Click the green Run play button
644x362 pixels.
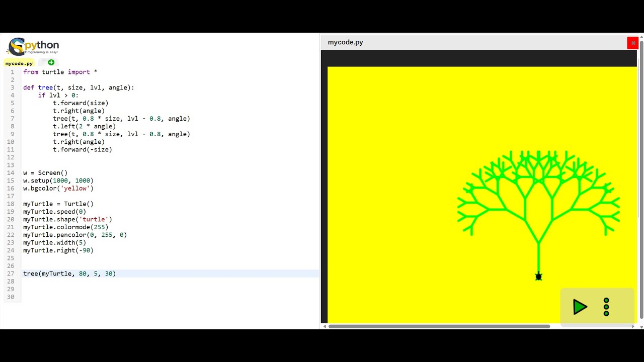coord(580,307)
